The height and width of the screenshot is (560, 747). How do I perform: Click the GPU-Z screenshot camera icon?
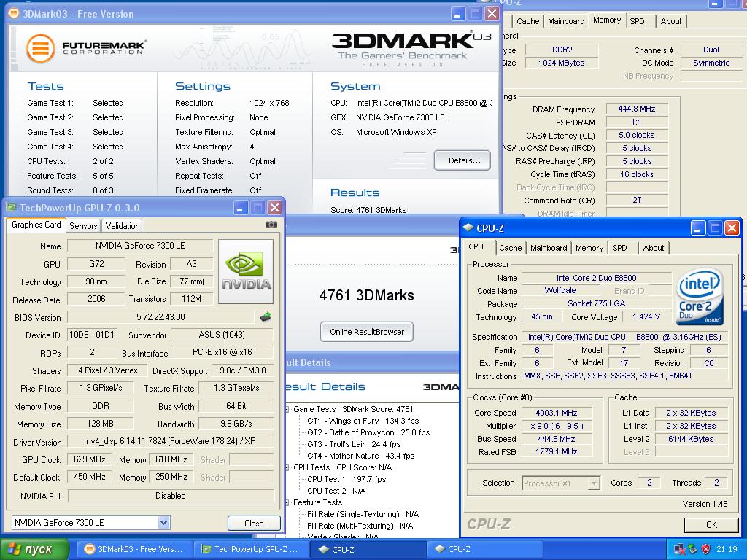pyautogui.click(x=271, y=225)
